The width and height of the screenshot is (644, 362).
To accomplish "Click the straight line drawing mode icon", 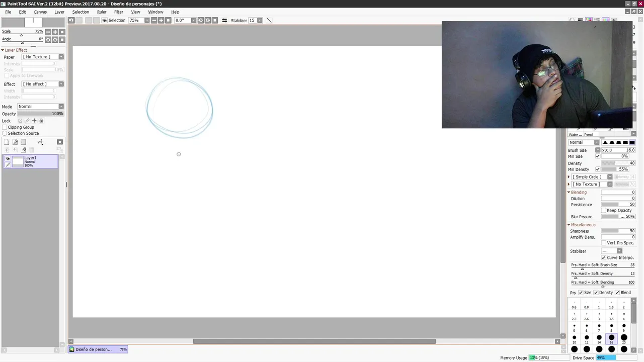I will 269,20.
